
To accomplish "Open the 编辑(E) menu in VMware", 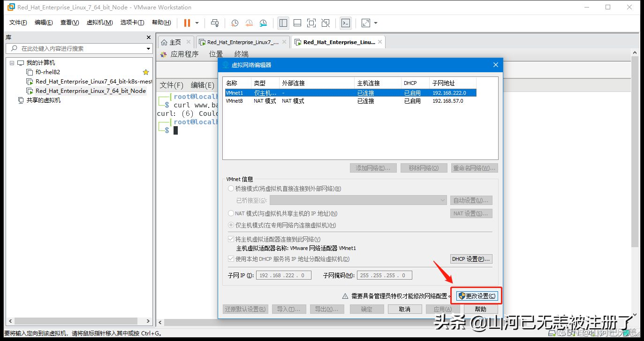I will [x=44, y=23].
